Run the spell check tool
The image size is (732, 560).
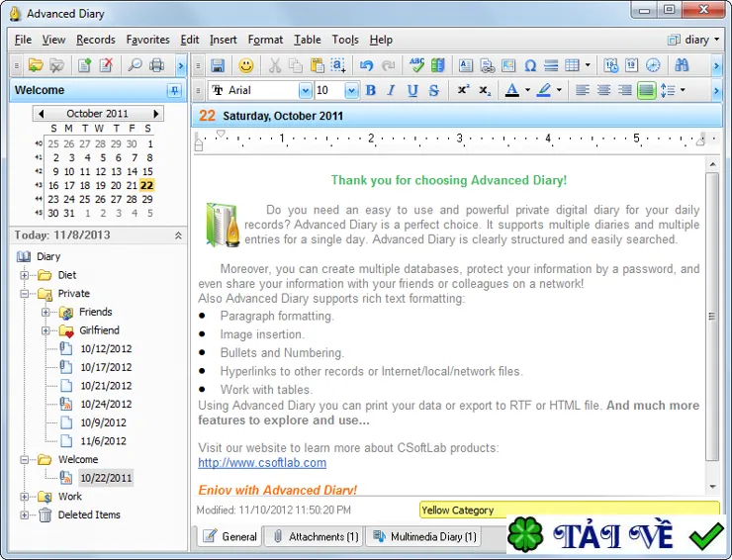(x=416, y=65)
